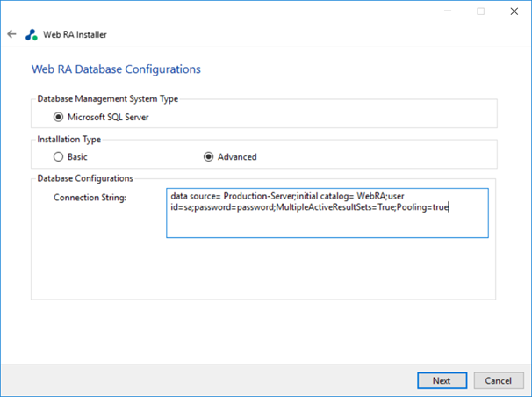The height and width of the screenshot is (397, 532).
Task: Click the Web RA Database Configurations heading
Action: tap(116, 69)
